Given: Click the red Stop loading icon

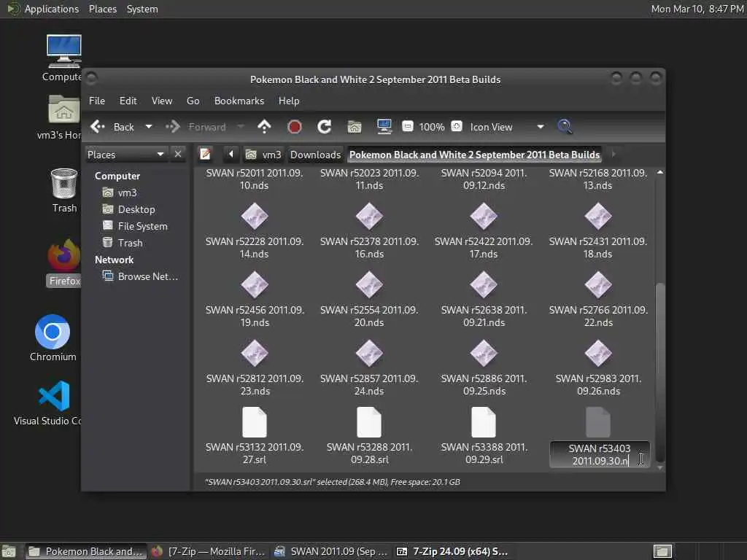Looking at the screenshot, I should (x=295, y=127).
